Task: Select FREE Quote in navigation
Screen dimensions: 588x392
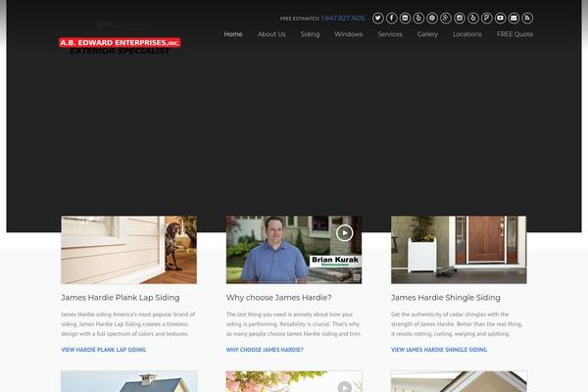Action: tap(514, 34)
